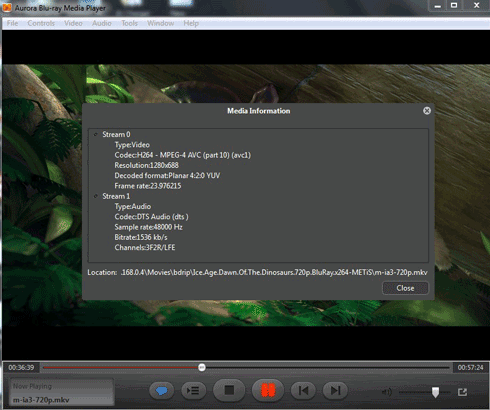Skip to previous track
This screenshot has width=490, height=410.
coord(303,390)
